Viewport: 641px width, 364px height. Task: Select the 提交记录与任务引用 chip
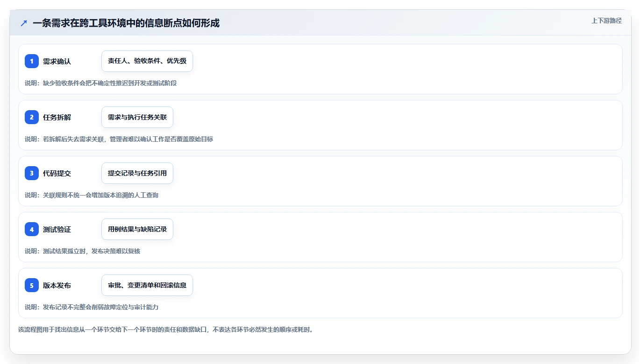click(137, 173)
